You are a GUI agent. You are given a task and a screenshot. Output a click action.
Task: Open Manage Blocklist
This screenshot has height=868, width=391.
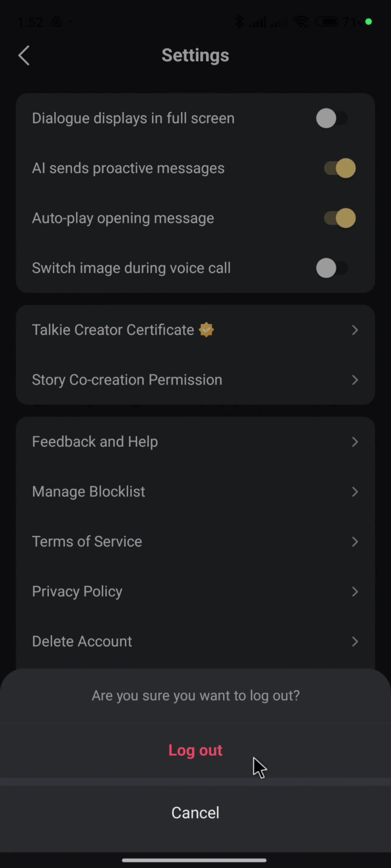[x=195, y=492]
